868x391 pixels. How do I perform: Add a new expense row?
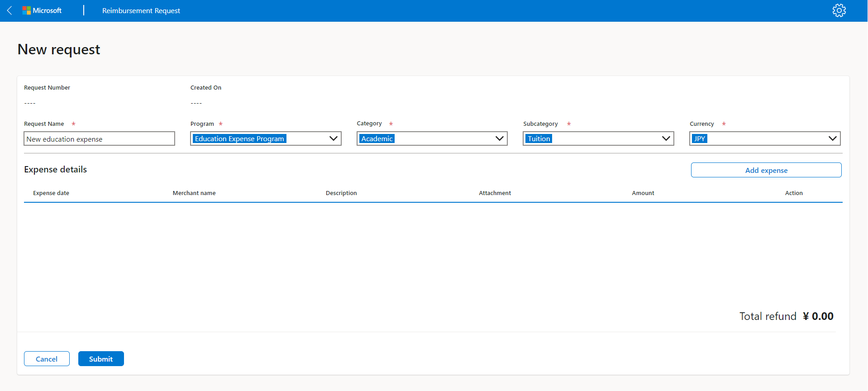(766, 170)
